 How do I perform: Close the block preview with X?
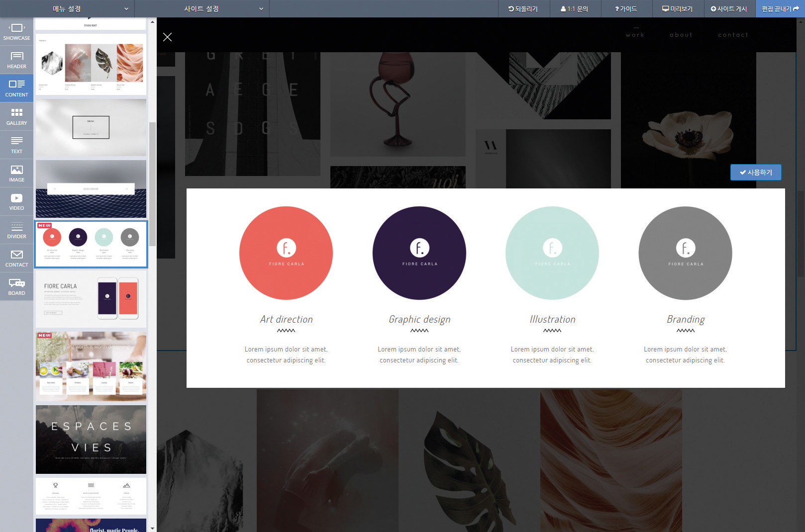(168, 37)
